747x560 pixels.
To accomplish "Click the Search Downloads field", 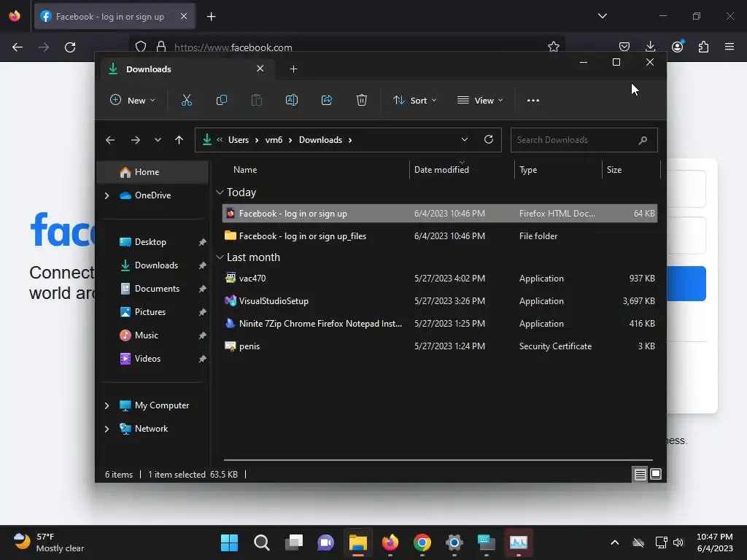I will pos(584,140).
